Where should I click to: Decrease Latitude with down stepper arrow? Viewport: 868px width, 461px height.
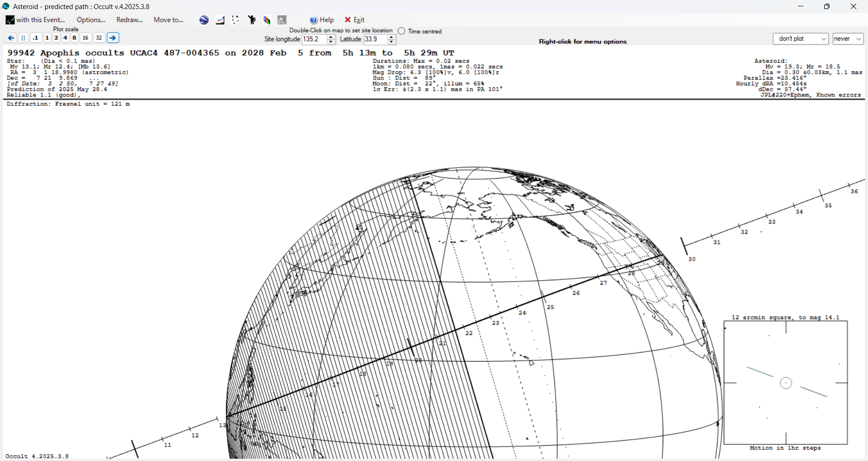coord(392,42)
